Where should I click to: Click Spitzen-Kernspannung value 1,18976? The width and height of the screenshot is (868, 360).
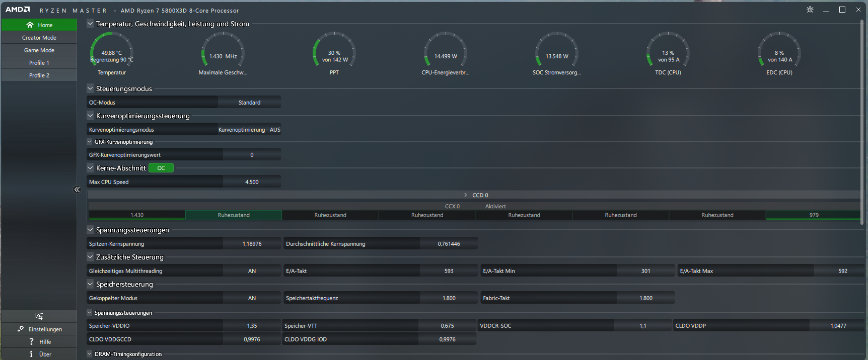coord(252,244)
